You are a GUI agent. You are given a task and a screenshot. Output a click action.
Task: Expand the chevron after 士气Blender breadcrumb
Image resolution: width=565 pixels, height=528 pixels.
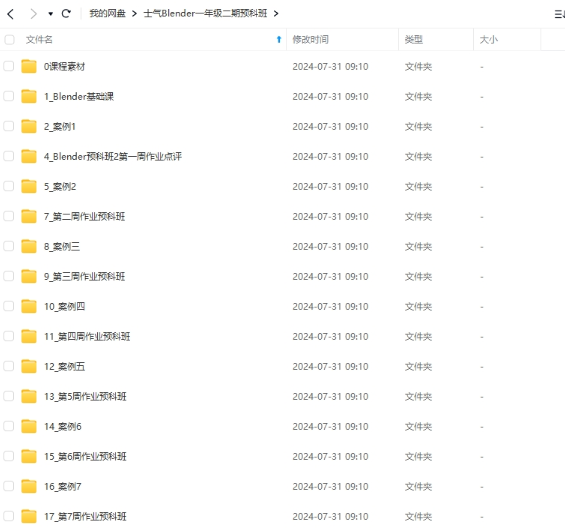(x=276, y=14)
